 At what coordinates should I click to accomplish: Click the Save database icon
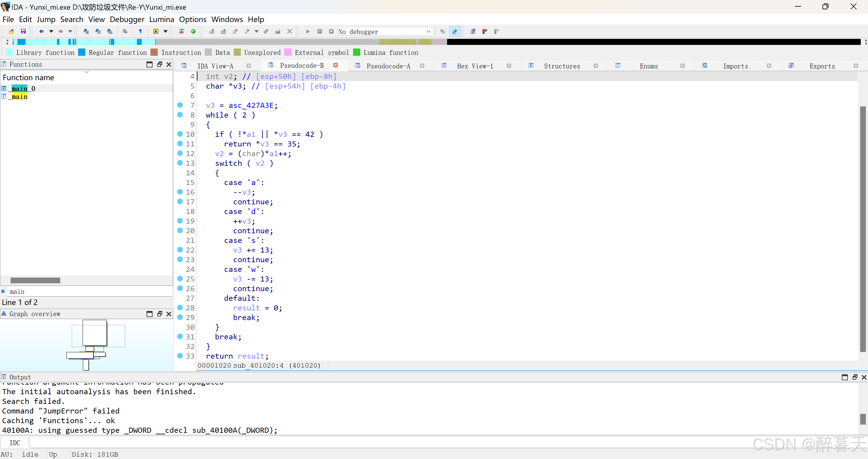pyautogui.click(x=23, y=31)
